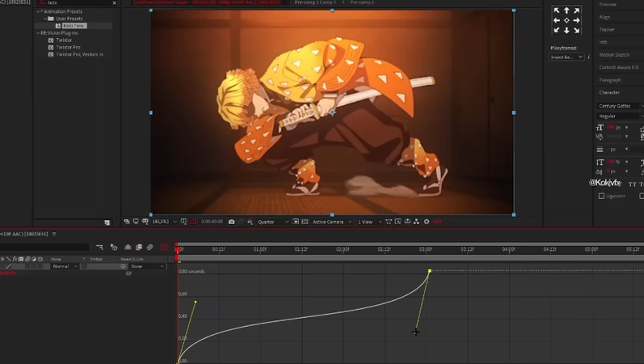Collapse the User Presets folder
Viewport: 644px width, 364px height.
[45, 19]
